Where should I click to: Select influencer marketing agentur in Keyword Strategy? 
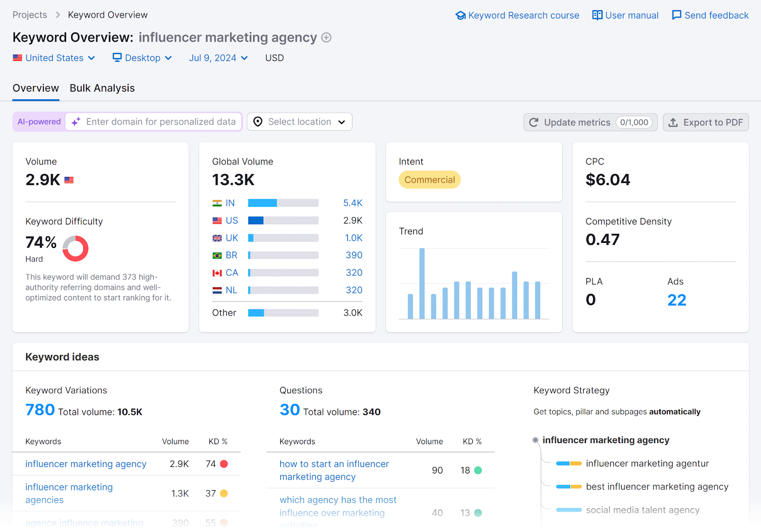pos(647,464)
